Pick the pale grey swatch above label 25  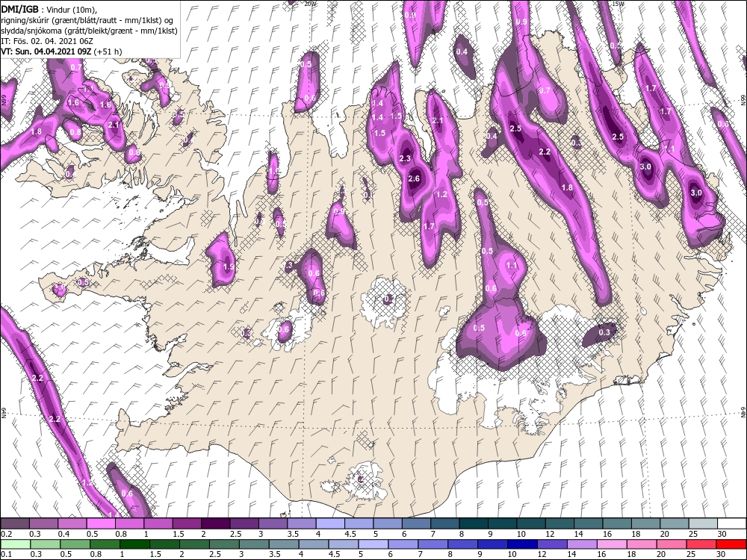tap(703, 524)
